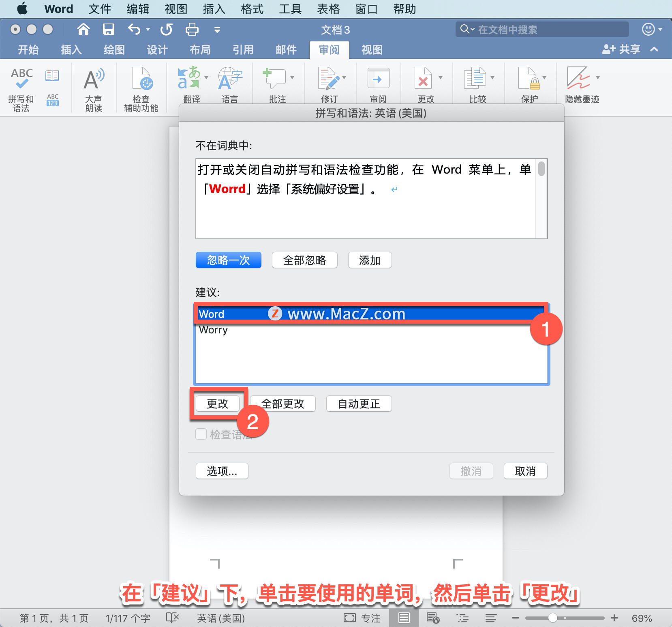Screen dimensions: 672x627
Task: Open the thesaurus book icon
Action: pos(52,76)
